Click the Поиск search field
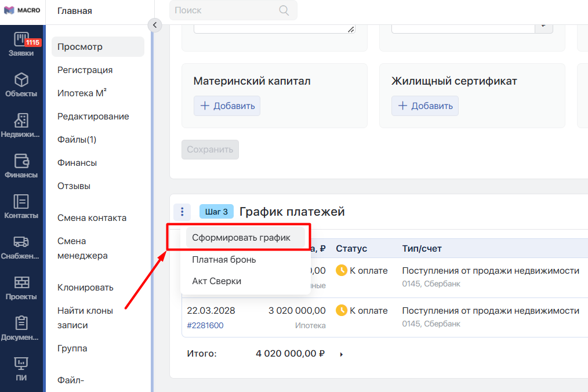The image size is (588, 392). (x=233, y=10)
